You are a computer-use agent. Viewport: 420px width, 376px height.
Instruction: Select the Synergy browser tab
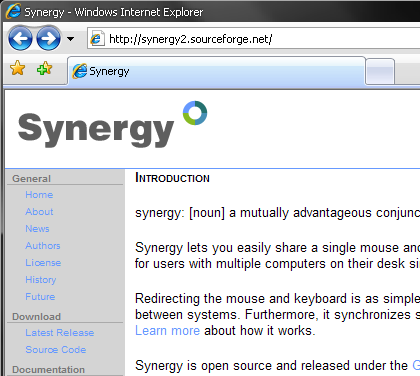pos(217,71)
